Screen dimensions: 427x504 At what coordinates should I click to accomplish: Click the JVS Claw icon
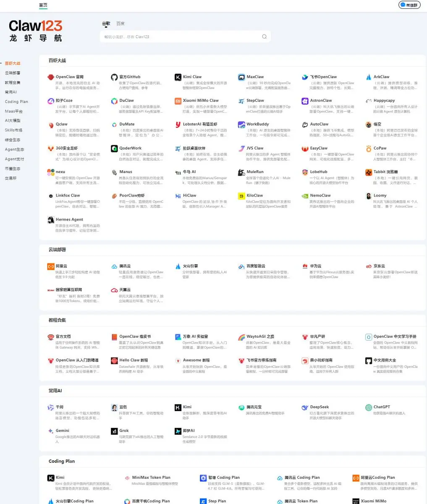tap(241, 148)
